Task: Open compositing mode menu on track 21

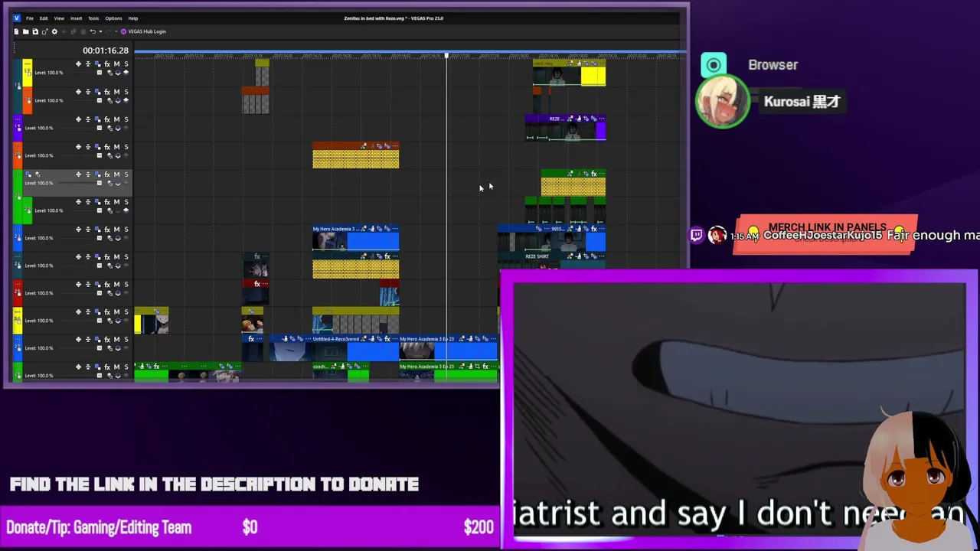Action: (x=109, y=183)
